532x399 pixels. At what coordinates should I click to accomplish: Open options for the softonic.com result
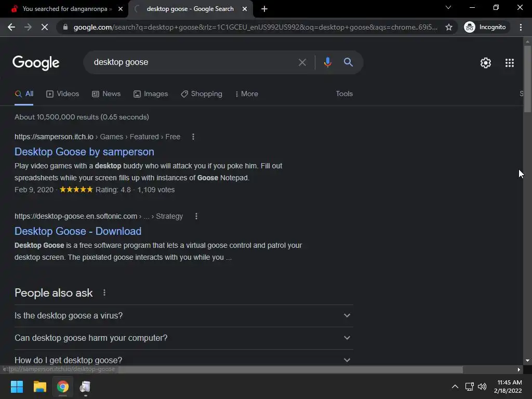pyautogui.click(x=196, y=216)
